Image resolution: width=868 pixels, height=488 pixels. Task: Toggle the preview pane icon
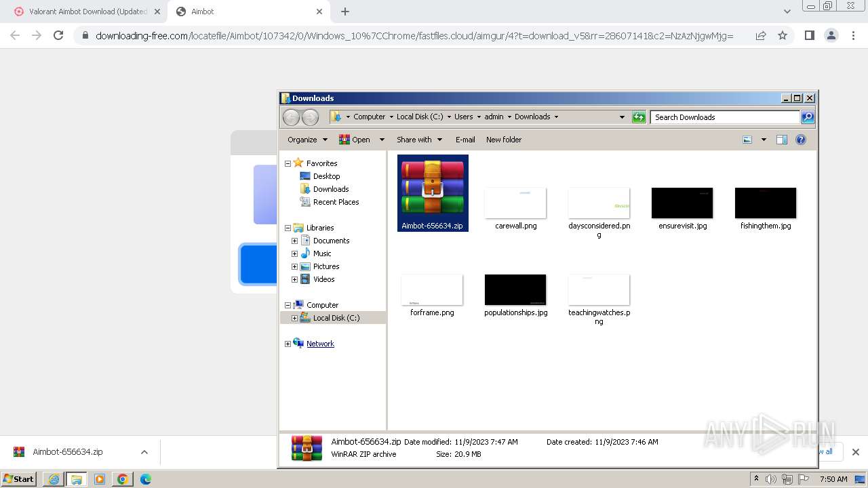[x=782, y=140]
